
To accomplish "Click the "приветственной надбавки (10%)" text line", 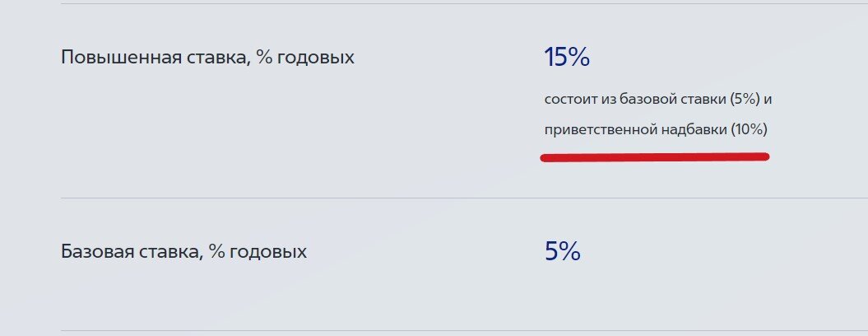I will [656, 130].
